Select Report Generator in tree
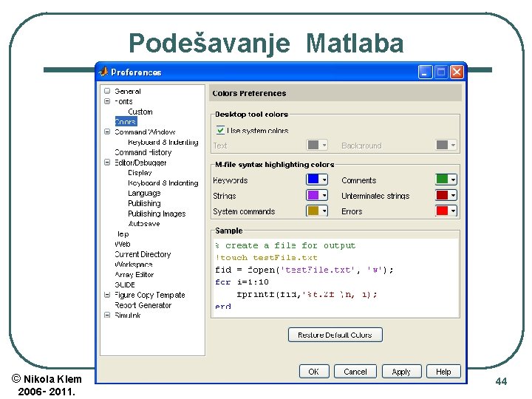 (x=143, y=305)
